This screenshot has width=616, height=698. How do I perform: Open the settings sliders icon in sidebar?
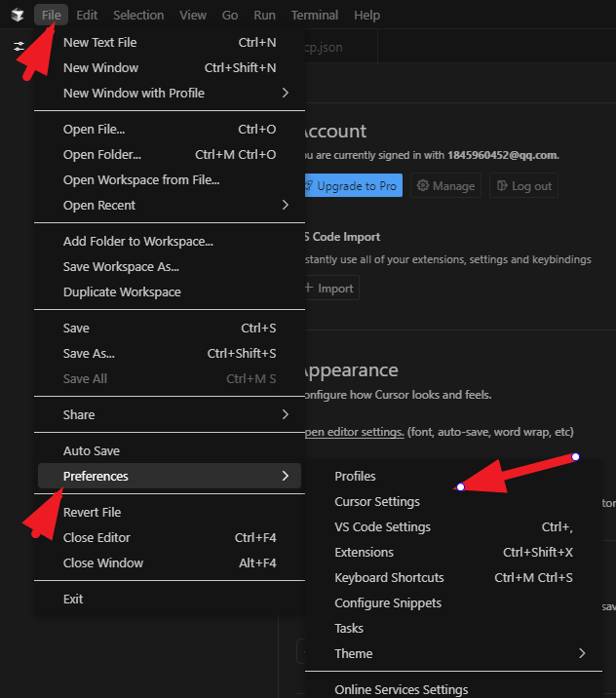click(19, 46)
